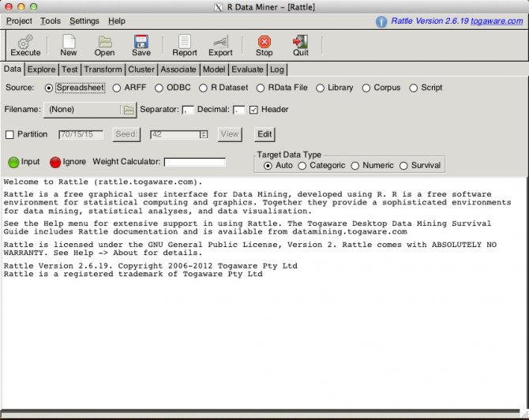Click the seed value spinner arrows
The image size is (529, 420).
[204, 134]
